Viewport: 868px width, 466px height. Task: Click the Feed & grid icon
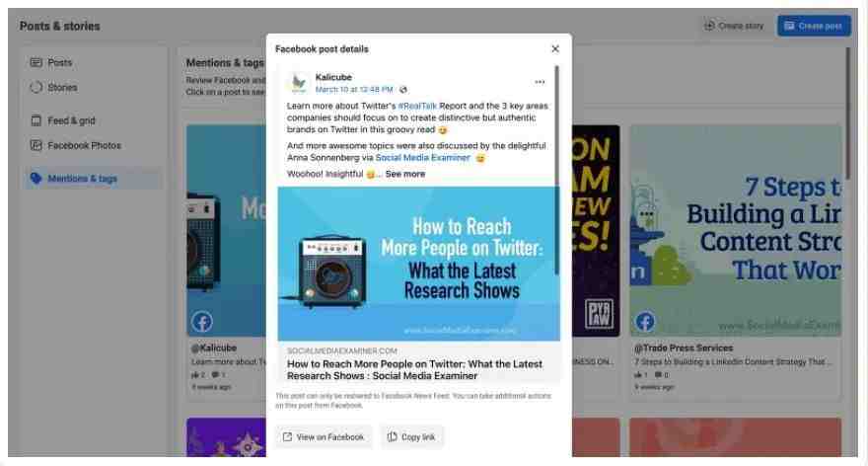click(x=36, y=120)
